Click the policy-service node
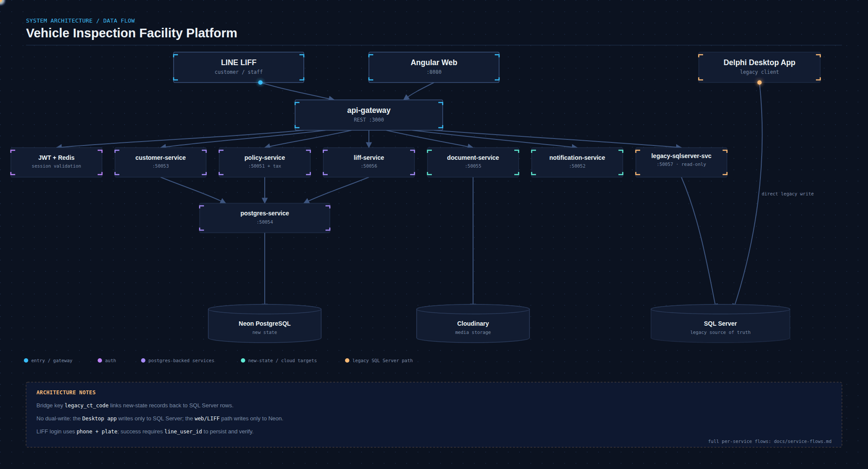Image resolution: width=868 pixels, height=469 pixels. click(x=265, y=163)
